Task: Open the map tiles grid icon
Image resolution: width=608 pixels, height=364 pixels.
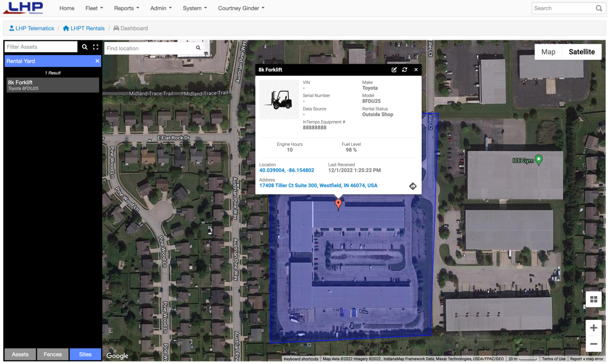Action: coord(594,299)
